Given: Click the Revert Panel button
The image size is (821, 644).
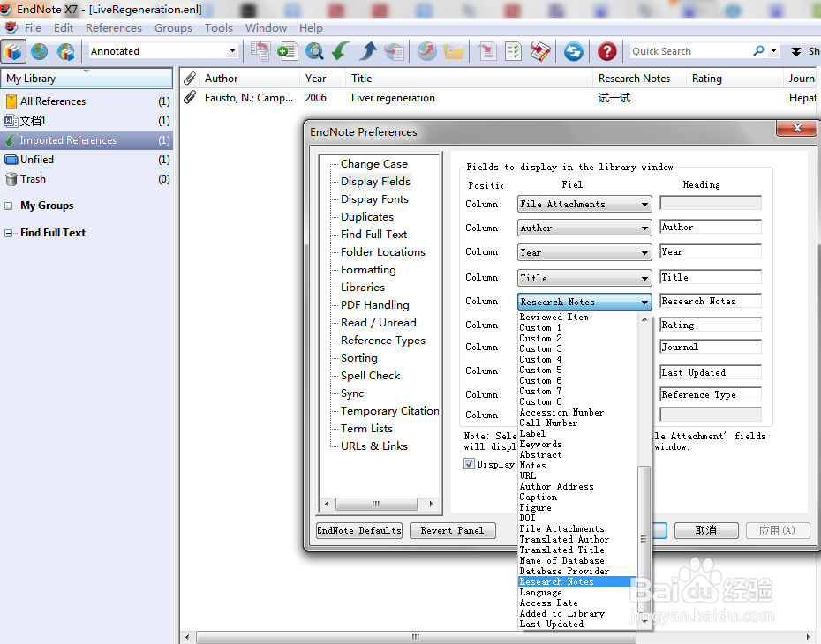Looking at the screenshot, I should 452,530.
